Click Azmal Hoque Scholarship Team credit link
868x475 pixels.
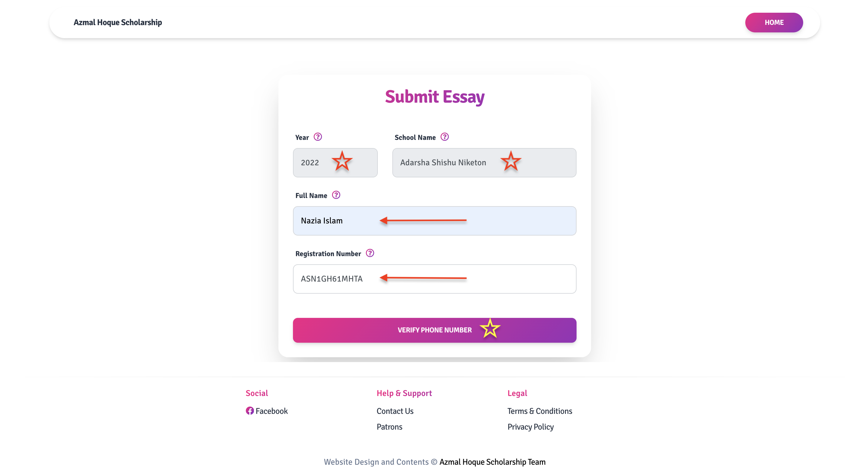(x=492, y=462)
